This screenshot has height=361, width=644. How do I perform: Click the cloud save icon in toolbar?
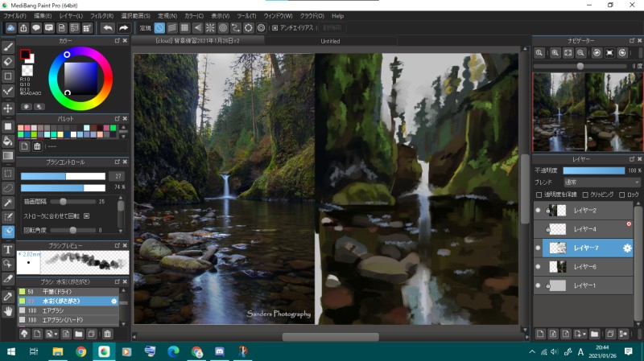coord(10,28)
